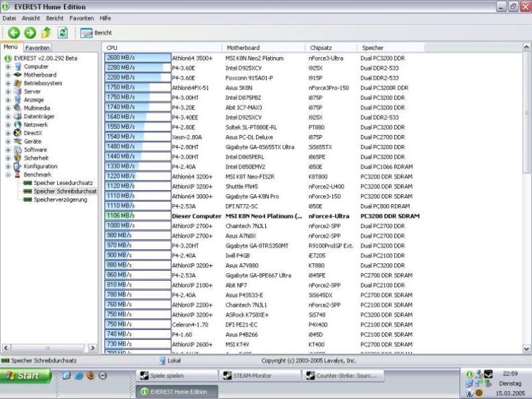Select the Benchmark hourglass icon
Image resolution: width=532 pixels, height=399 pixels.
18,175
